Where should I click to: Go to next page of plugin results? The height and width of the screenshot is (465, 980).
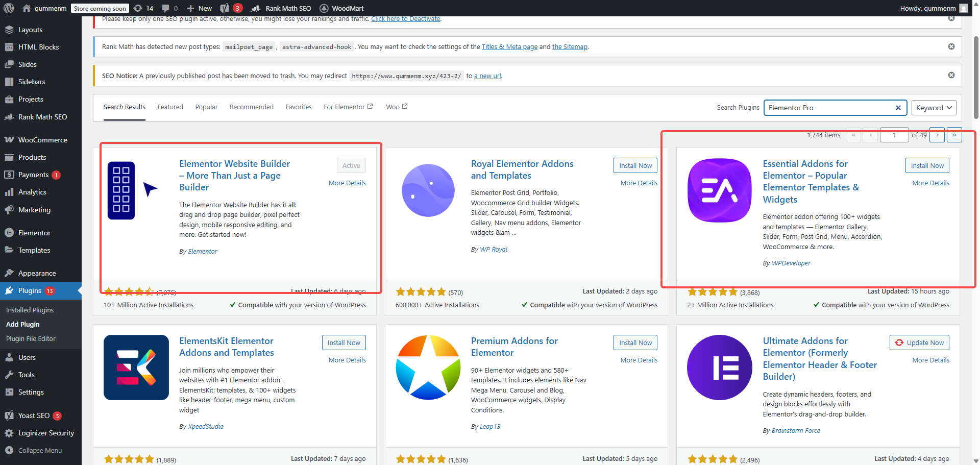(x=937, y=135)
